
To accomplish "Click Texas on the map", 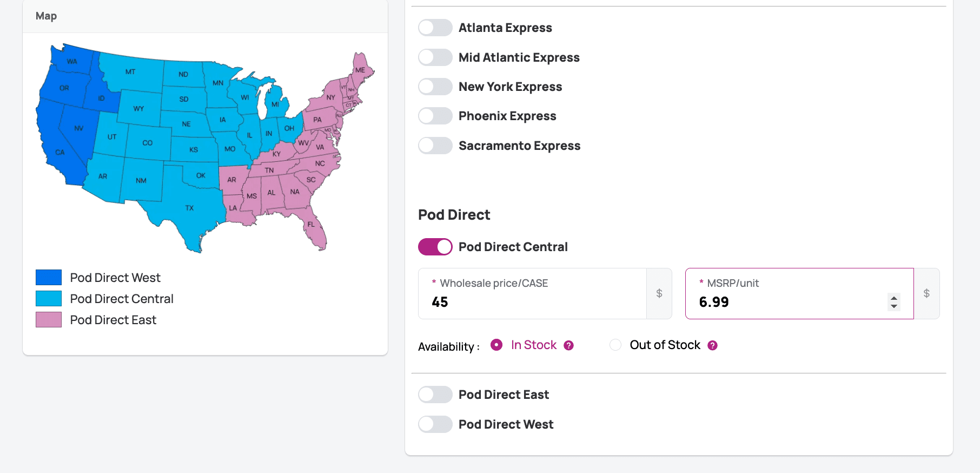I will [189, 209].
